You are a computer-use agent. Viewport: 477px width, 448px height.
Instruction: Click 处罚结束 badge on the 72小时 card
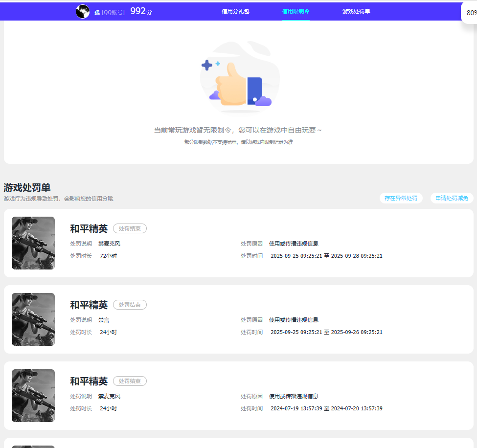click(x=130, y=228)
